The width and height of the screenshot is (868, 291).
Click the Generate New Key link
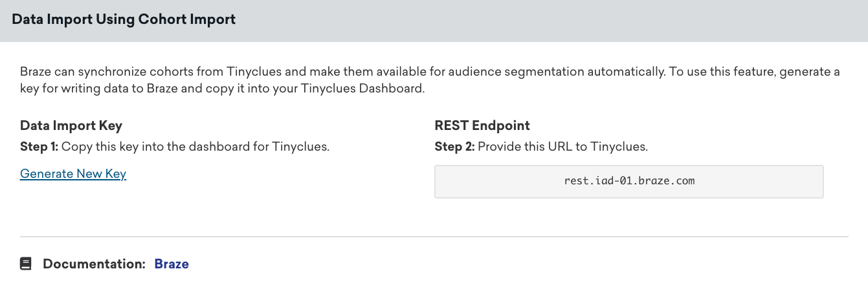tap(73, 174)
